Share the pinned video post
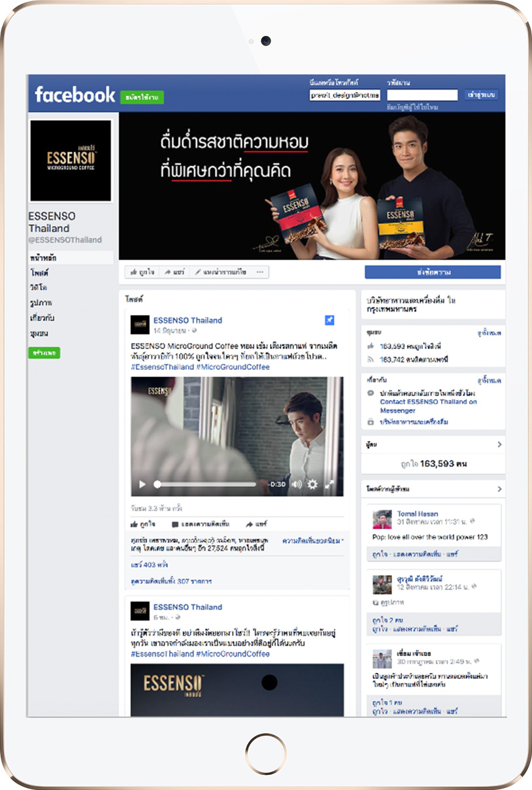This screenshot has height=790, width=532. click(257, 524)
